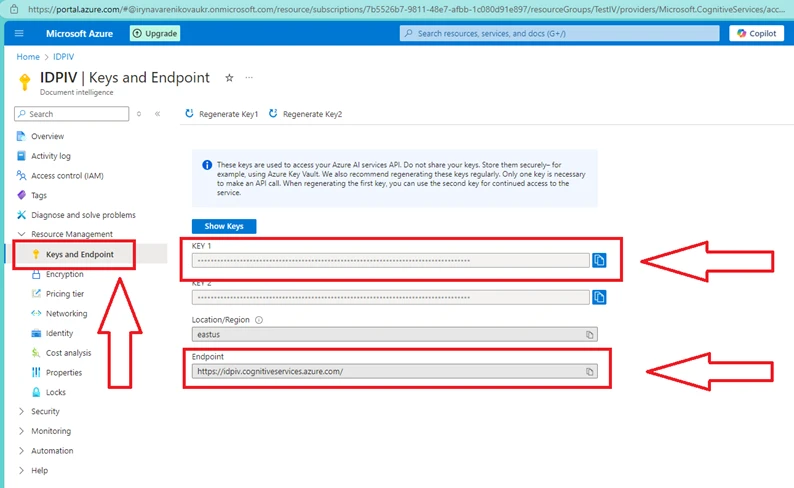
Task: Open the Activity log
Action: coord(51,156)
